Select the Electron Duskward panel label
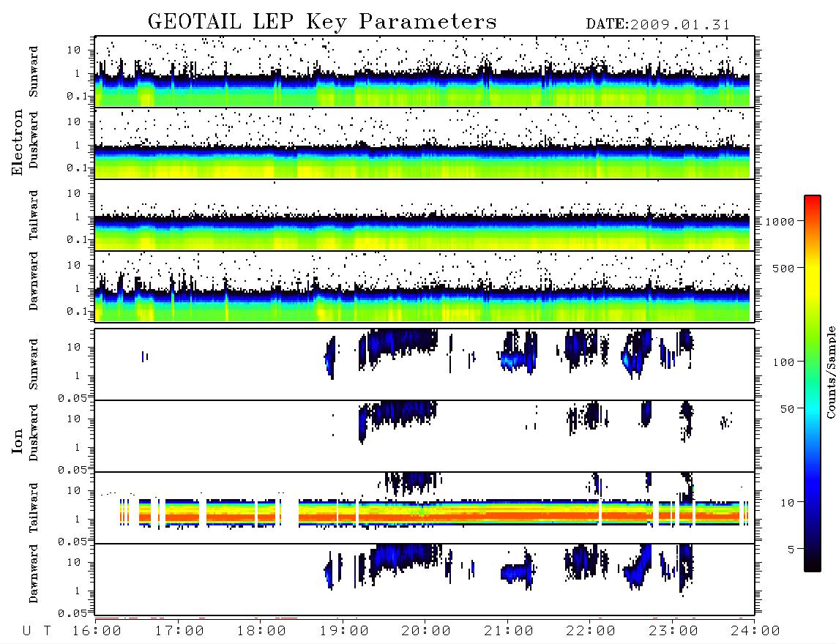 pyautogui.click(x=34, y=140)
